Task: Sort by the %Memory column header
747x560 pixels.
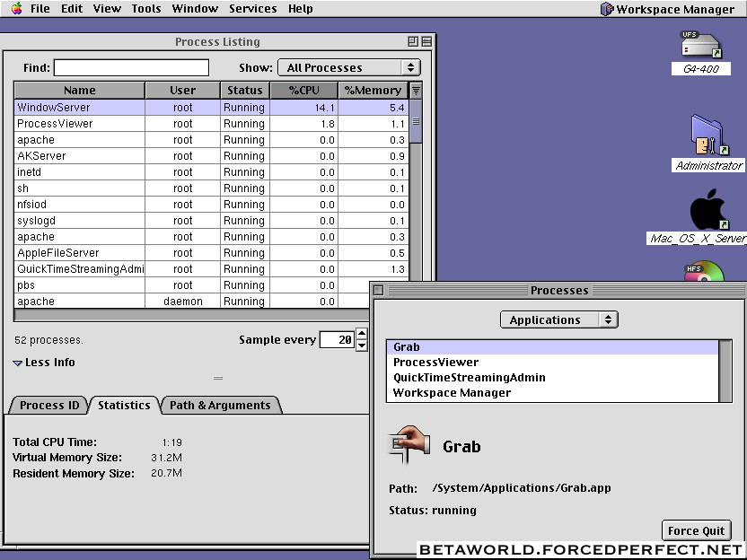Action: pos(373,90)
